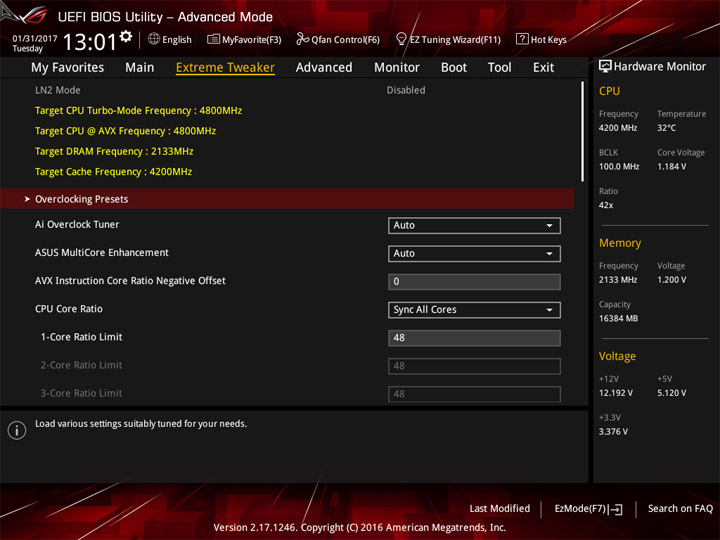Click the Voltage heading in Hardware Monitor
The width and height of the screenshot is (720, 540).
617,356
